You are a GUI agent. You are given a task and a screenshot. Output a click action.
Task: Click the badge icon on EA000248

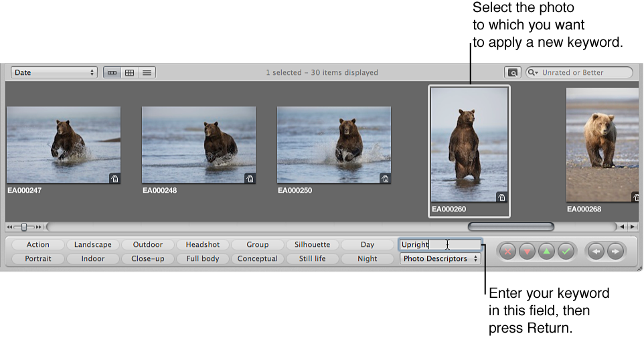250,178
